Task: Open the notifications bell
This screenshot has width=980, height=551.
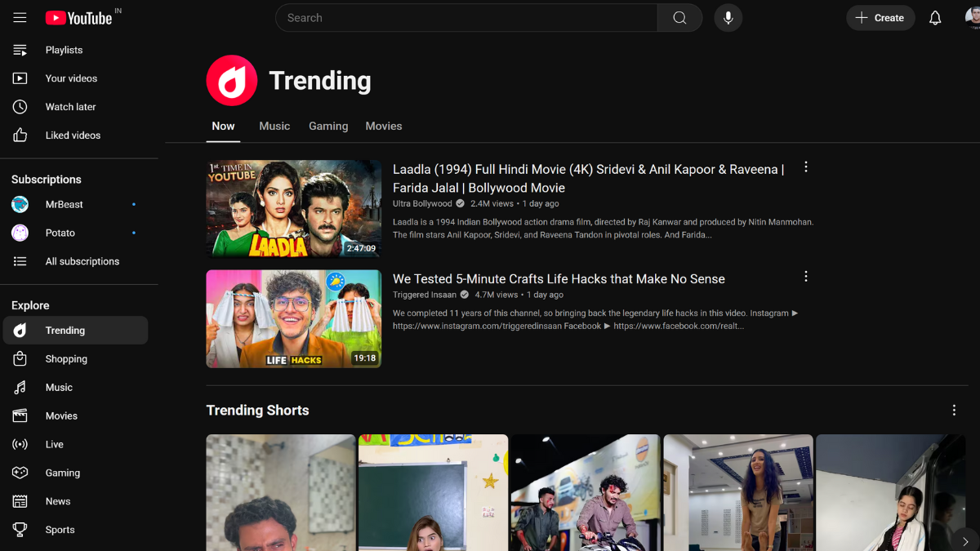Action: pos(935,18)
